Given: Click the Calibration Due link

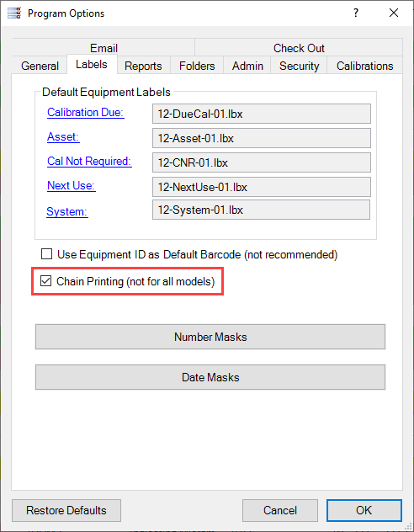Looking at the screenshot, I should 86,112.
